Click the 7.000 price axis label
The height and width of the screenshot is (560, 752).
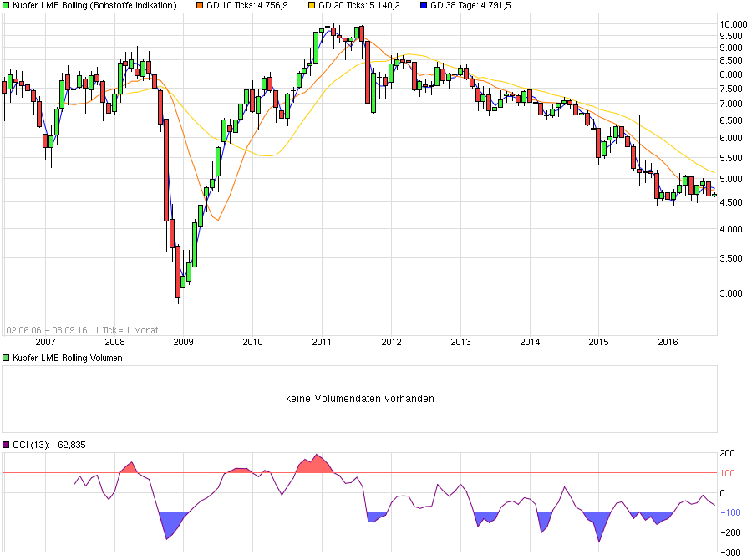point(731,104)
